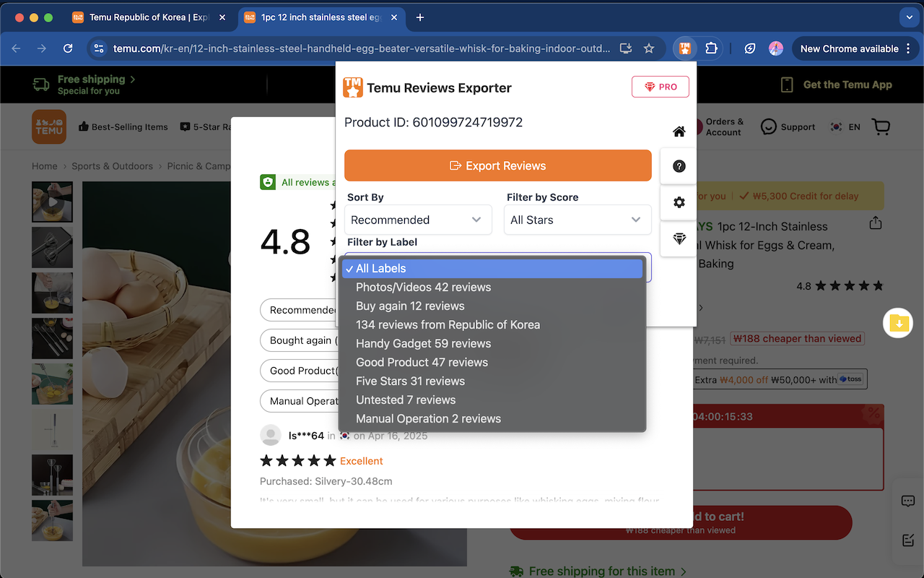Click the Temu logo on the page

click(49, 126)
